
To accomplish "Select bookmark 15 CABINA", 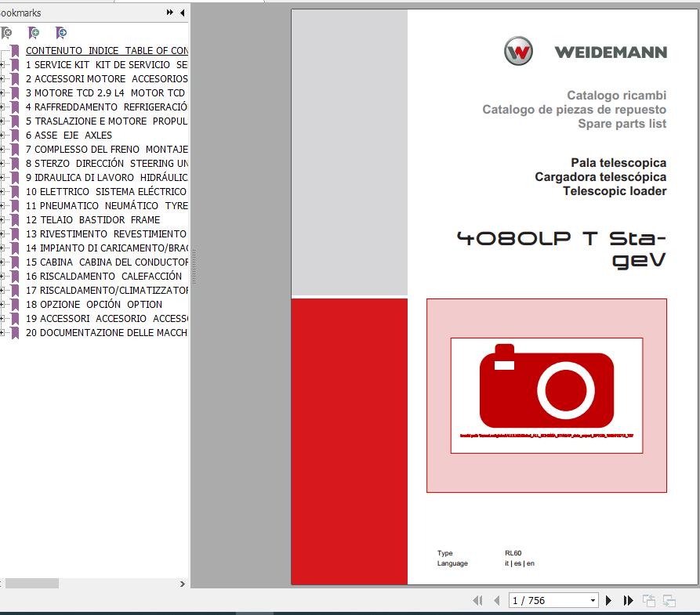I will pos(107,262).
